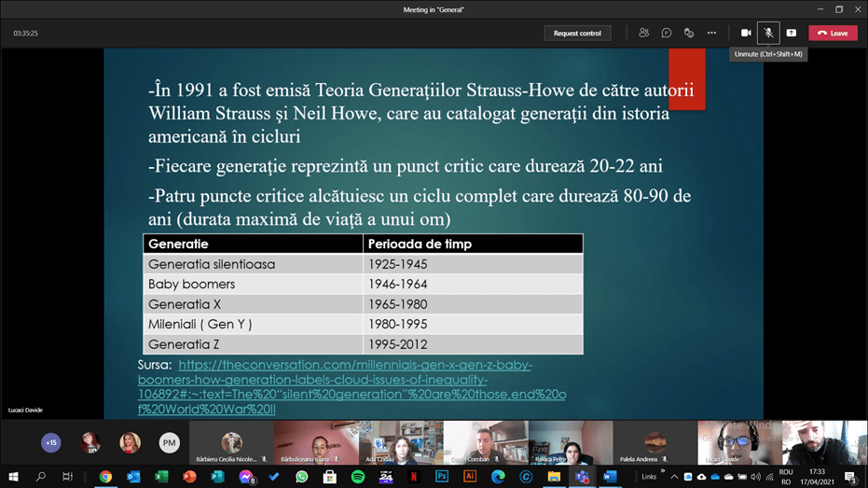Open Google Chrome from the taskbar
The width and height of the screenshot is (868, 488).
tap(106, 477)
